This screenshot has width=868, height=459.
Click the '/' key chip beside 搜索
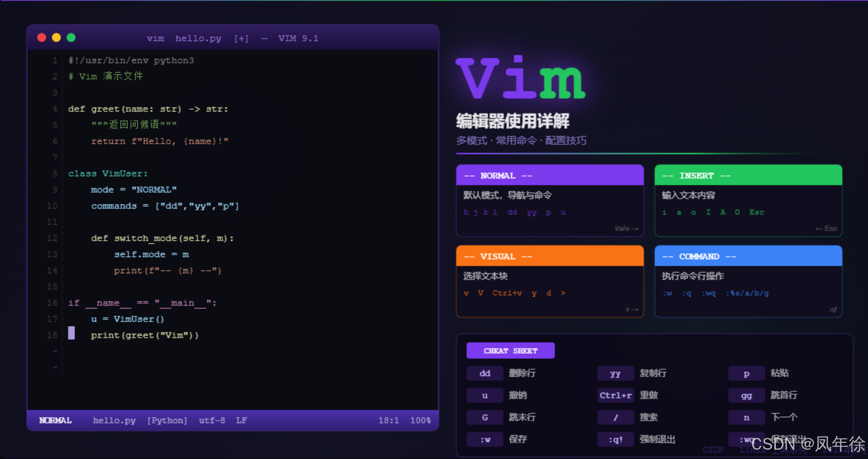(616, 417)
